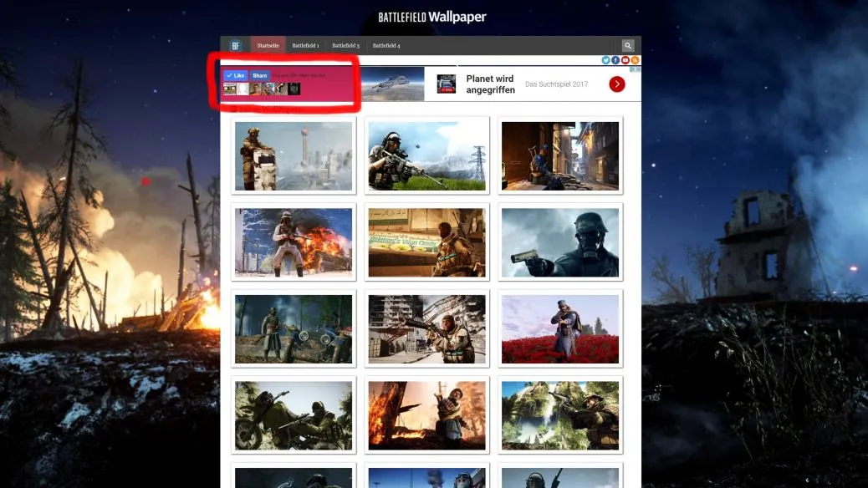868x488 pixels.
Task: Click the spaceship banner image in the ad
Action: point(392,84)
